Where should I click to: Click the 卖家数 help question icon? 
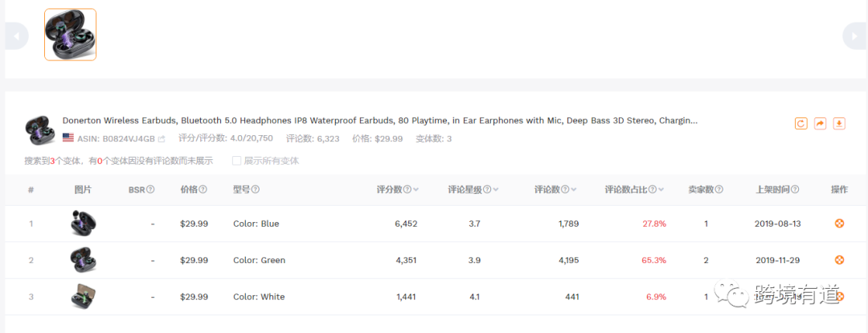tap(719, 190)
